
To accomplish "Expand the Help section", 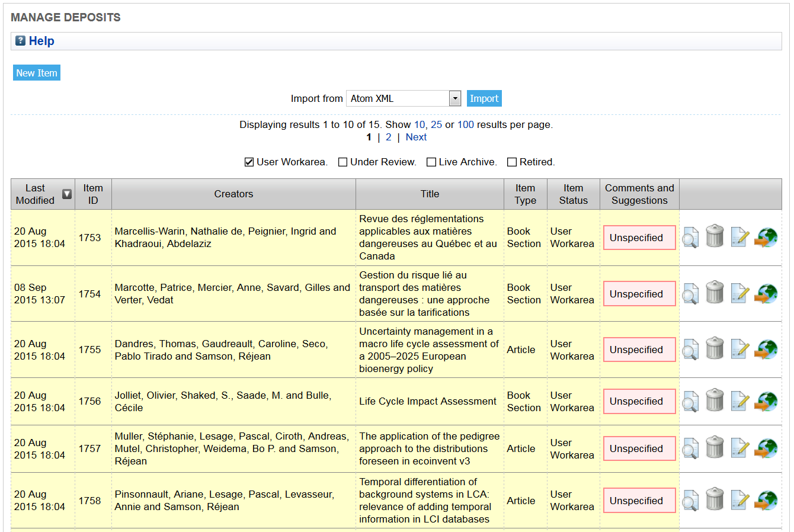I will [x=41, y=41].
